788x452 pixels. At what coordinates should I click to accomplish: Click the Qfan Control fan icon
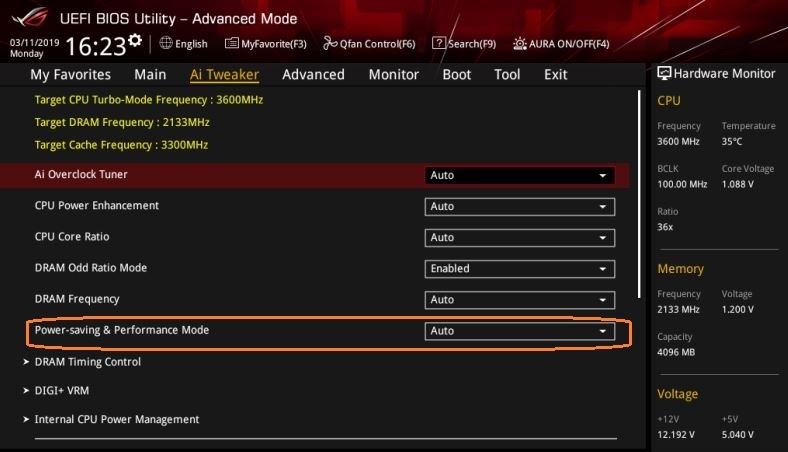tap(330, 43)
